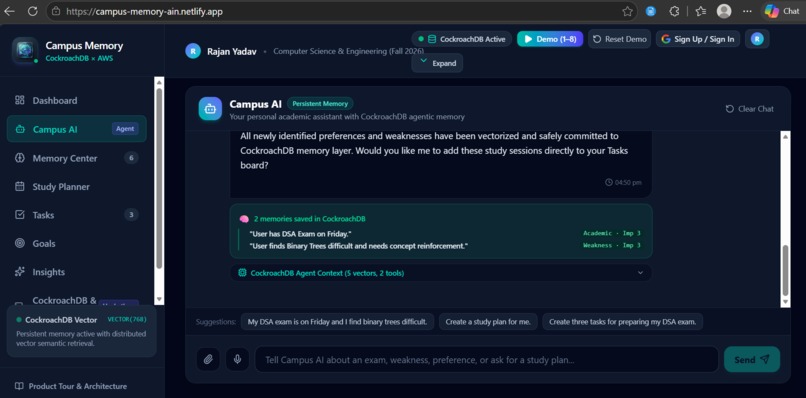Click the Rajan Yadav user avatar

(193, 51)
